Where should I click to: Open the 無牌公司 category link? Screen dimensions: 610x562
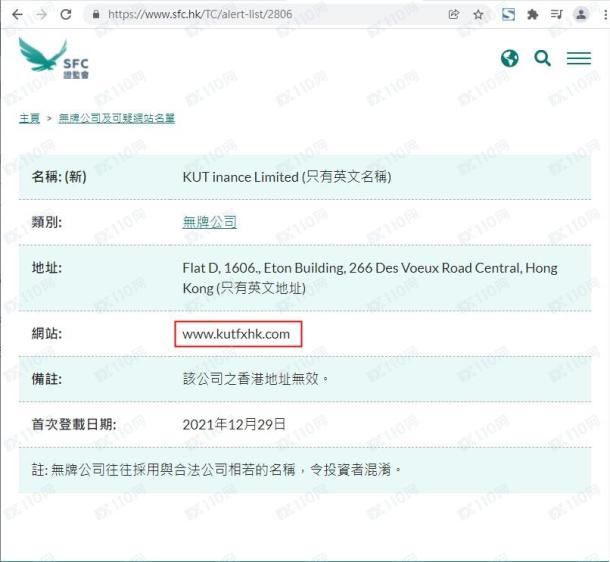point(210,222)
